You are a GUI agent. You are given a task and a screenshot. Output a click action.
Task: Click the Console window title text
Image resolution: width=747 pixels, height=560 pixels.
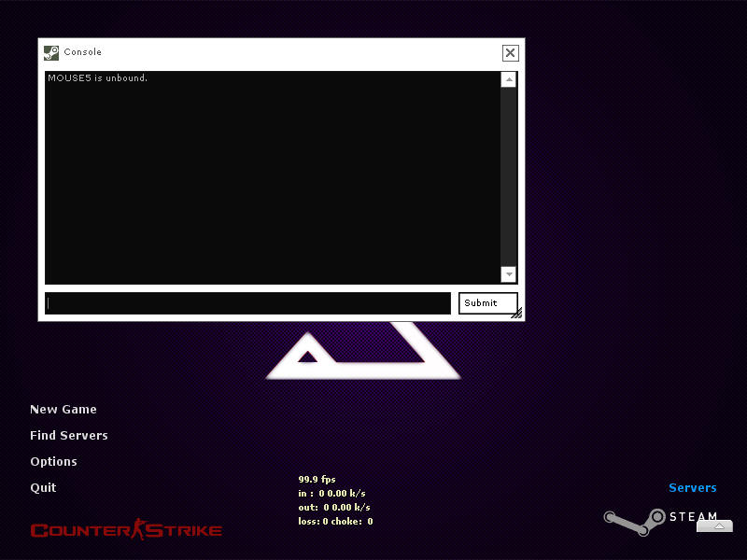click(83, 52)
